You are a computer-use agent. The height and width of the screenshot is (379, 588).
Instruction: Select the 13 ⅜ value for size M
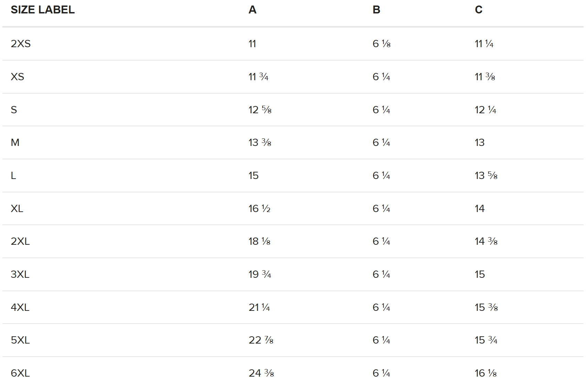point(260,143)
